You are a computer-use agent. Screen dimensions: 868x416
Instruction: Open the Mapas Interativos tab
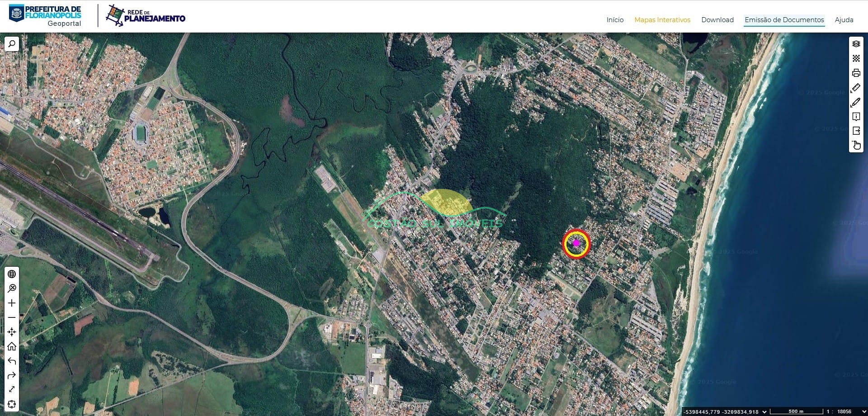pyautogui.click(x=662, y=20)
